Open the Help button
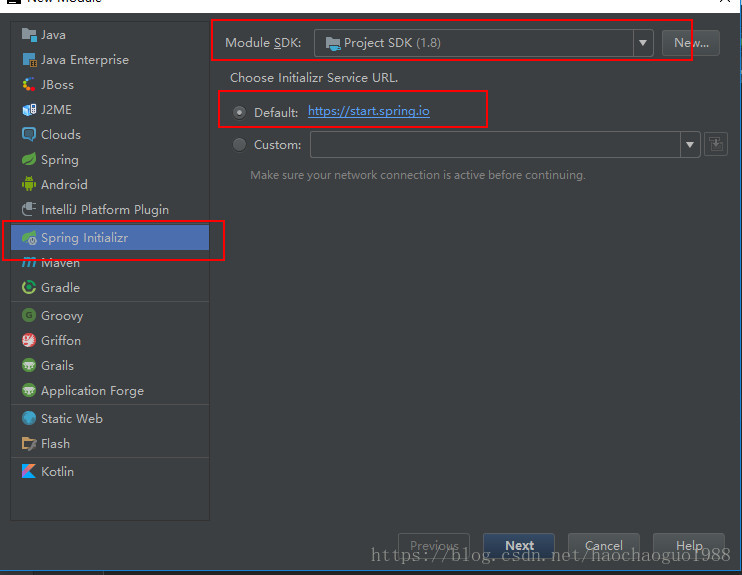 pyautogui.click(x=689, y=546)
